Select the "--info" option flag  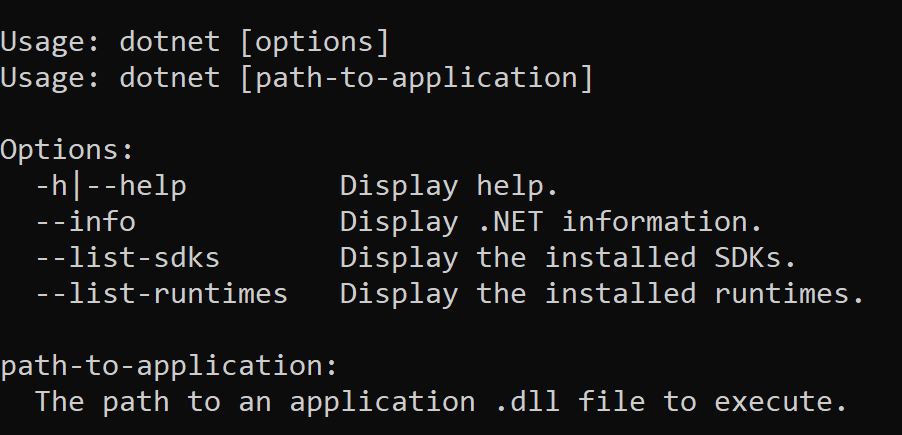click(85, 222)
